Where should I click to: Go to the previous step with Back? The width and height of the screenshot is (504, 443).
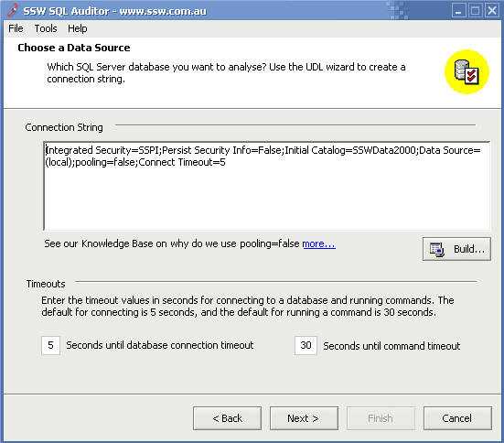227,418
